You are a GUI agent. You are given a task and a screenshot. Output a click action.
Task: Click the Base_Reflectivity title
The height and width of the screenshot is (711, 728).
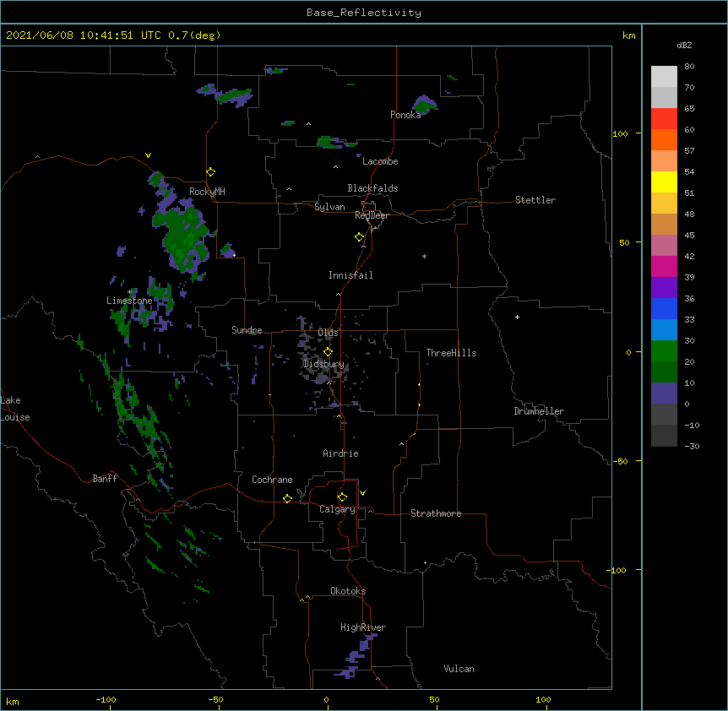[364, 13]
